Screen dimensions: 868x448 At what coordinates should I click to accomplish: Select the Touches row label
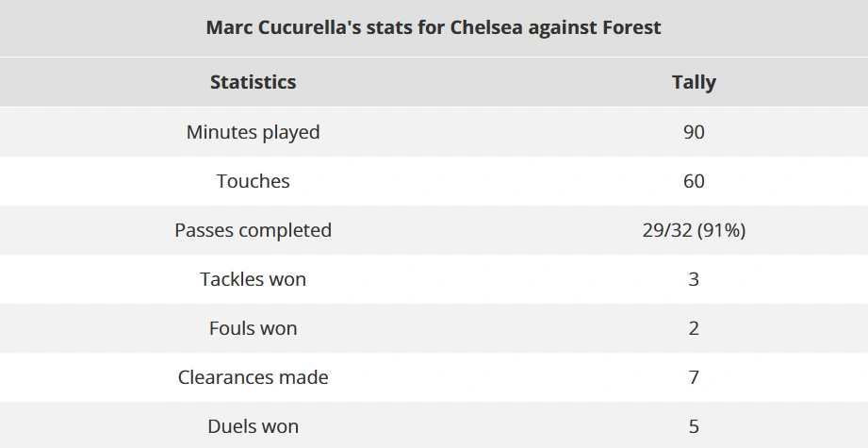253,181
